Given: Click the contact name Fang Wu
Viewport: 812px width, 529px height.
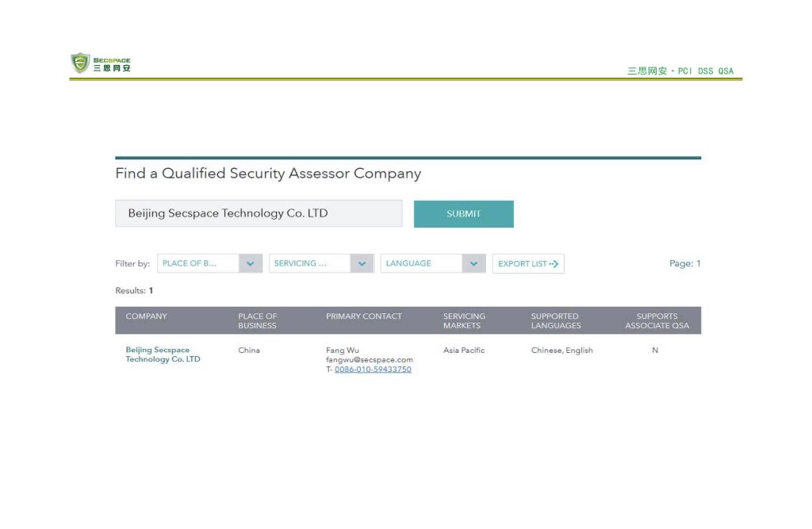Looking at the screenshot, I should point(343,351).
